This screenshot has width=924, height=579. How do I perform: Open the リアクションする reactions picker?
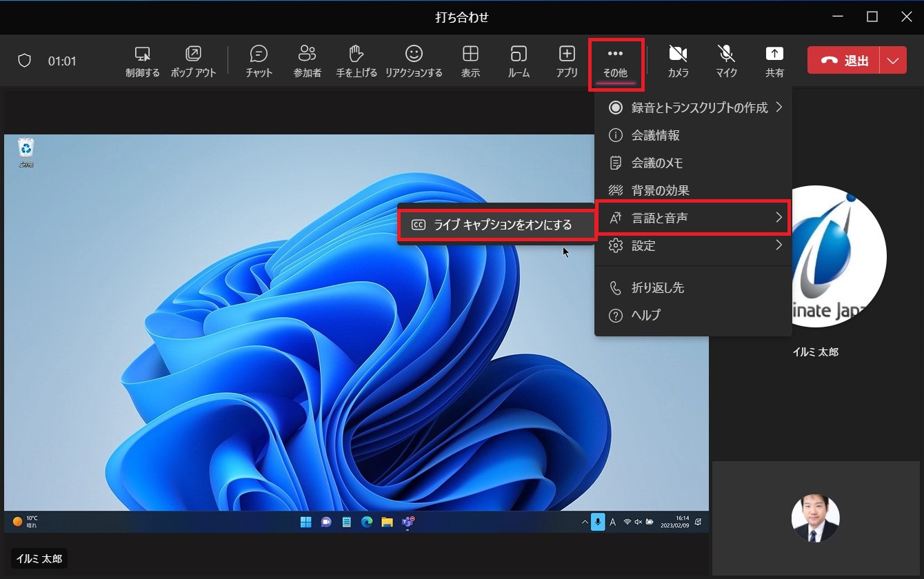click(414, 61)
